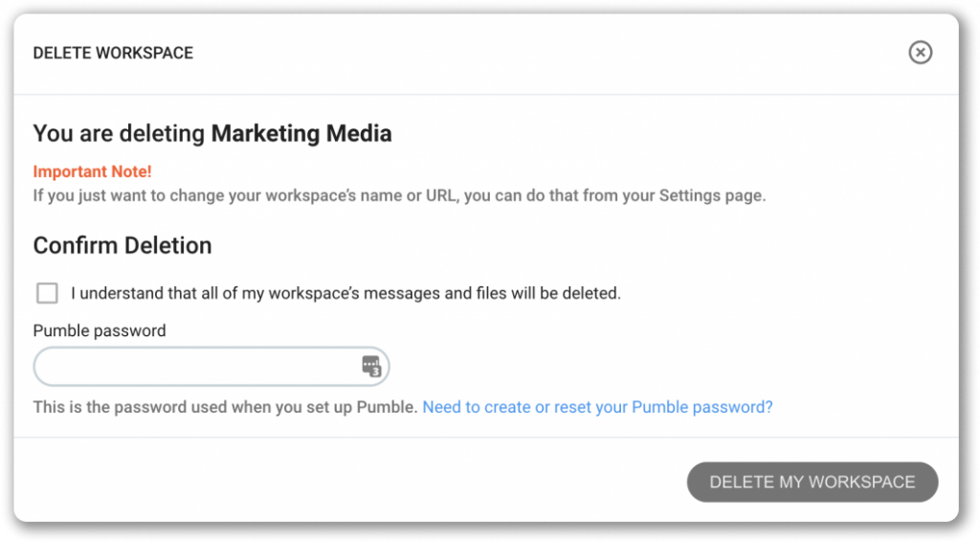This screenshot has width=980, height=543.
Task: Click the 'Settings page' words in note
Action: (712, 195)
